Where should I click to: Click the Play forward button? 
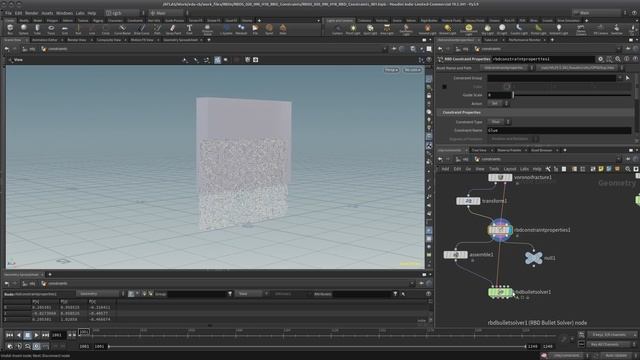pos(36,335)
